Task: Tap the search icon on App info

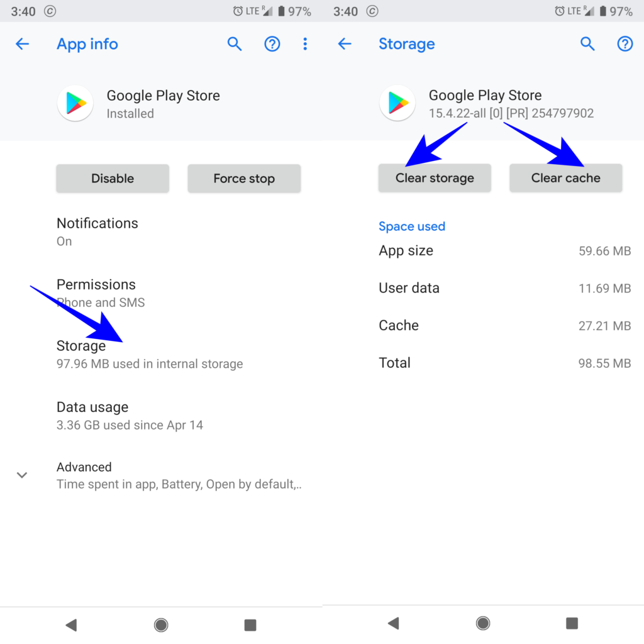Action: (235, 44)
